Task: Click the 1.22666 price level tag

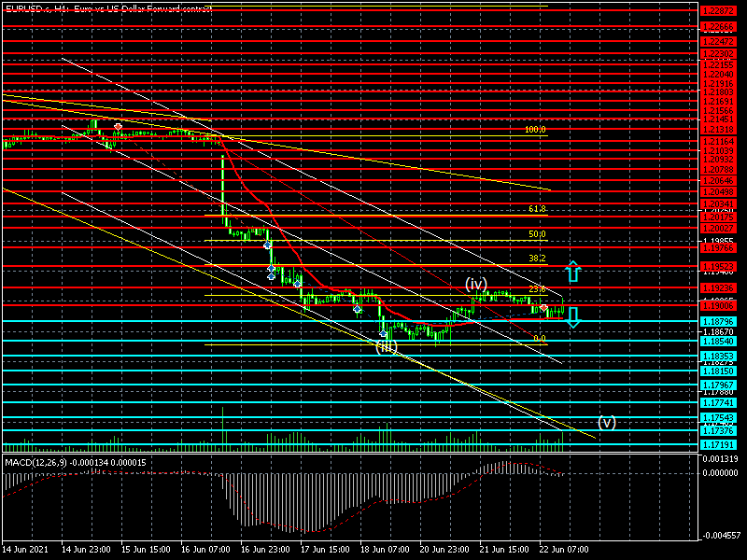Action: click(x=718, y=27)
